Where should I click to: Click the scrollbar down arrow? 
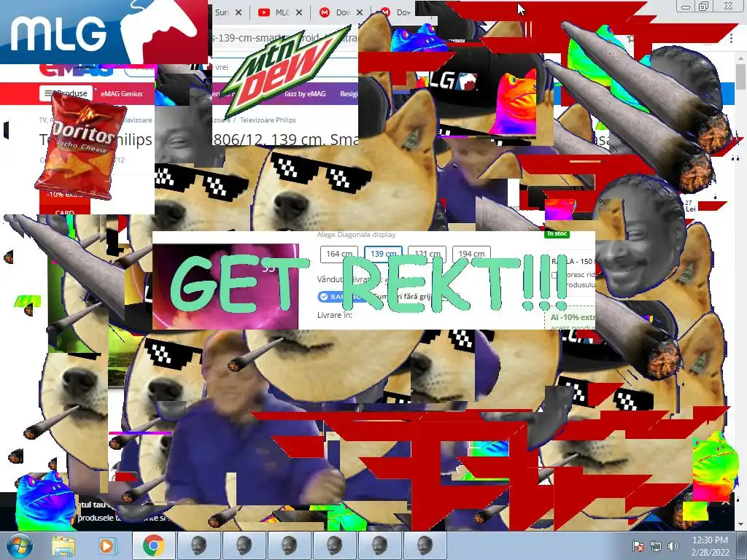coord(741,525)
